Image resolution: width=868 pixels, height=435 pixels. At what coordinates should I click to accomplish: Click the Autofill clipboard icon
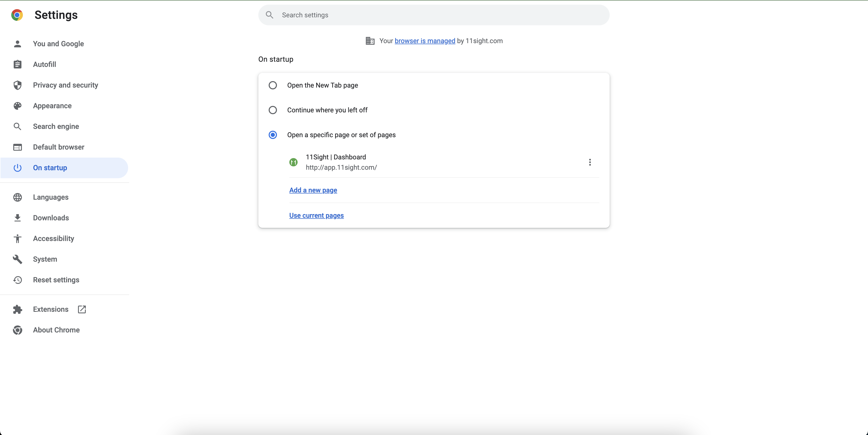click(x=18, y=64)
